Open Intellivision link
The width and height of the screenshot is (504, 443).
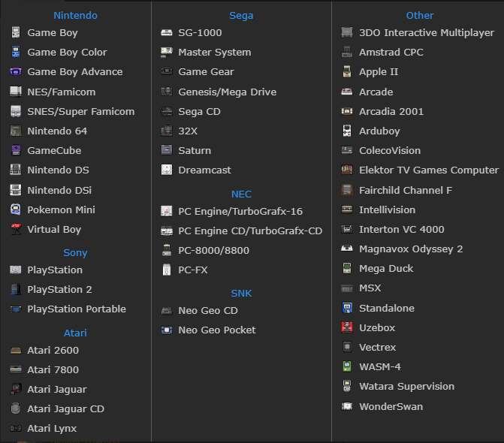pyautogui.click(x=388, y=209)
